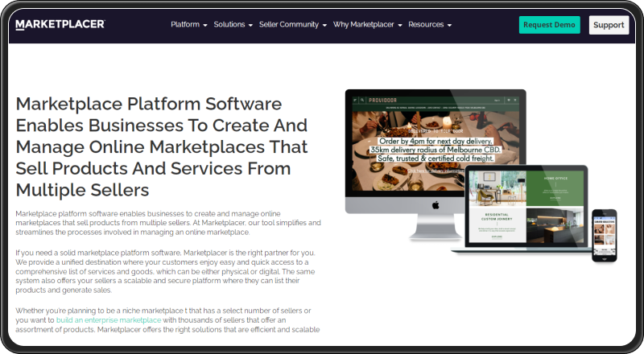This screenshot has width=644, height=354.
Task: Expand the Seller Community dropdown caret
Action: pyautogui.click(x=324, y=26)
